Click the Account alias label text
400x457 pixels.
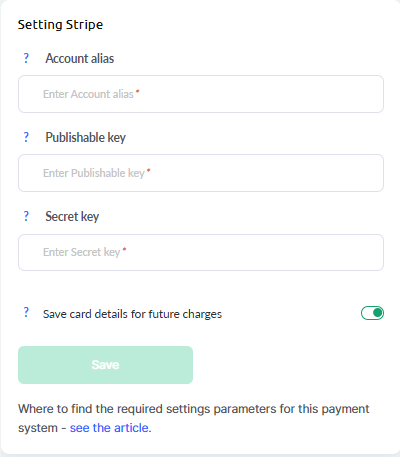coord(80,58)
